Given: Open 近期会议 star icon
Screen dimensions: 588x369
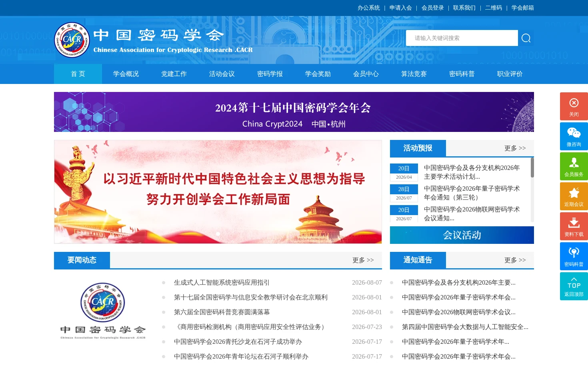Looking at the screenshot, I should [574, 196].
